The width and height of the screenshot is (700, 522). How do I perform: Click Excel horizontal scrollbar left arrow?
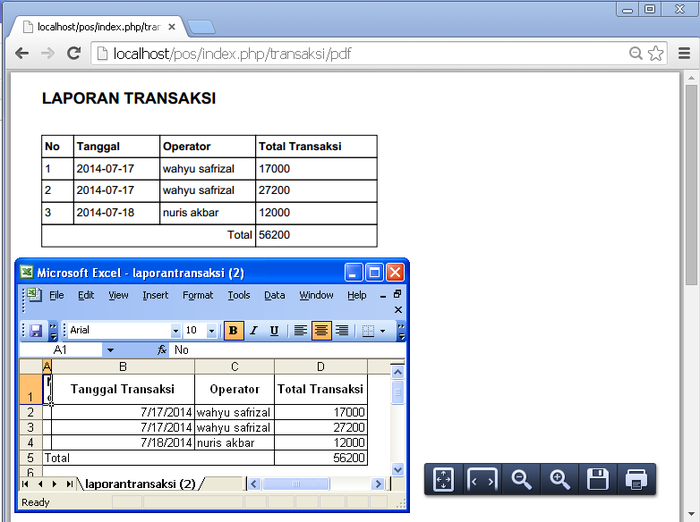[254, 484]
